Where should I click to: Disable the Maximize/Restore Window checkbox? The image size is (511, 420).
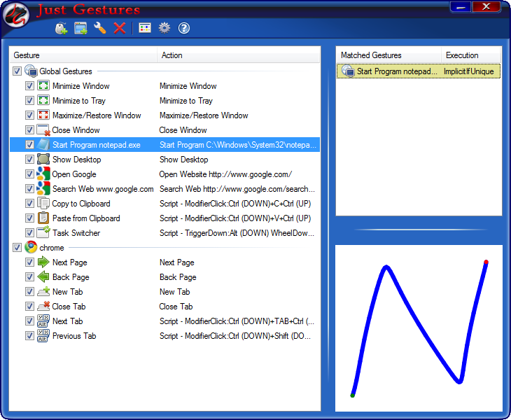[29, 115]
